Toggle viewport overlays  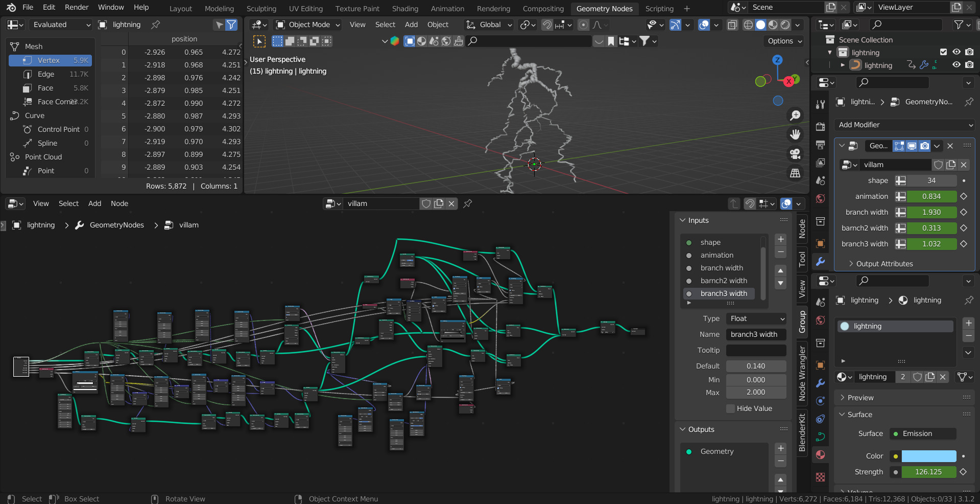[704, 25]
